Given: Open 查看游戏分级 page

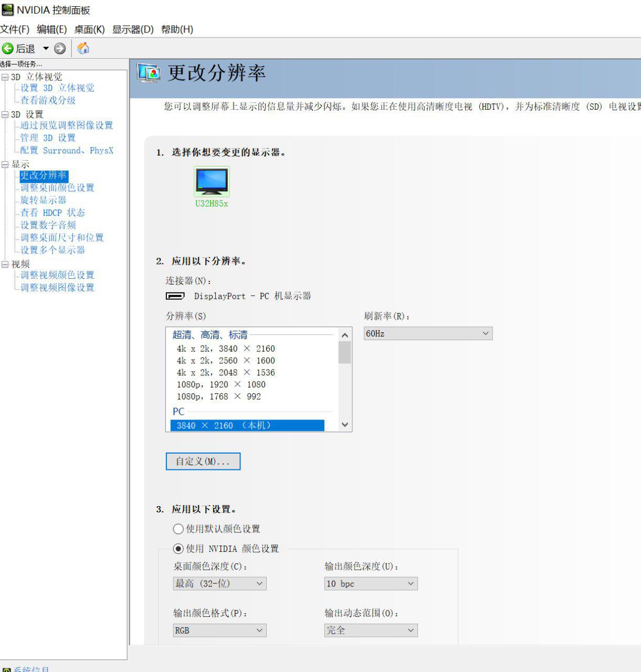Looking at the screenshot, I should [x=48, y=100].
